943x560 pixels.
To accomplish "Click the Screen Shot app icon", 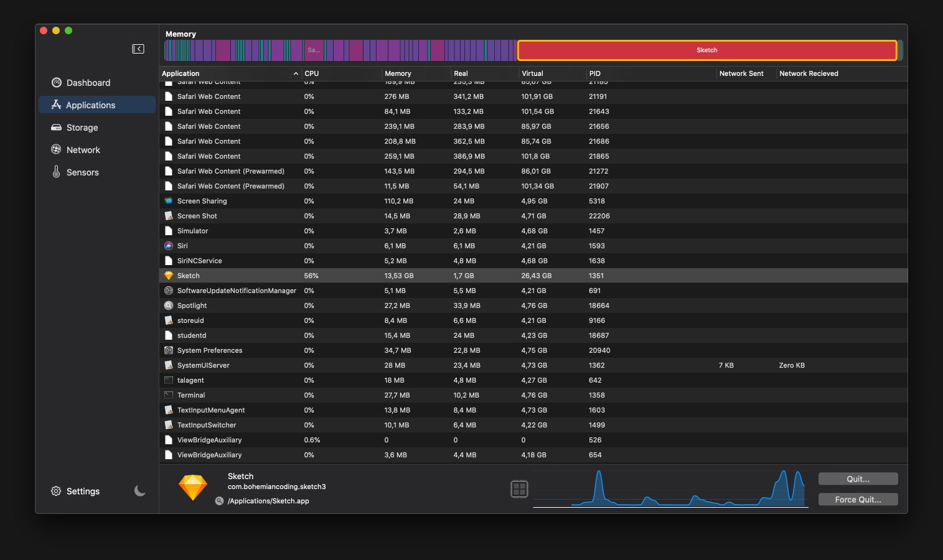I will pos(168,216).
